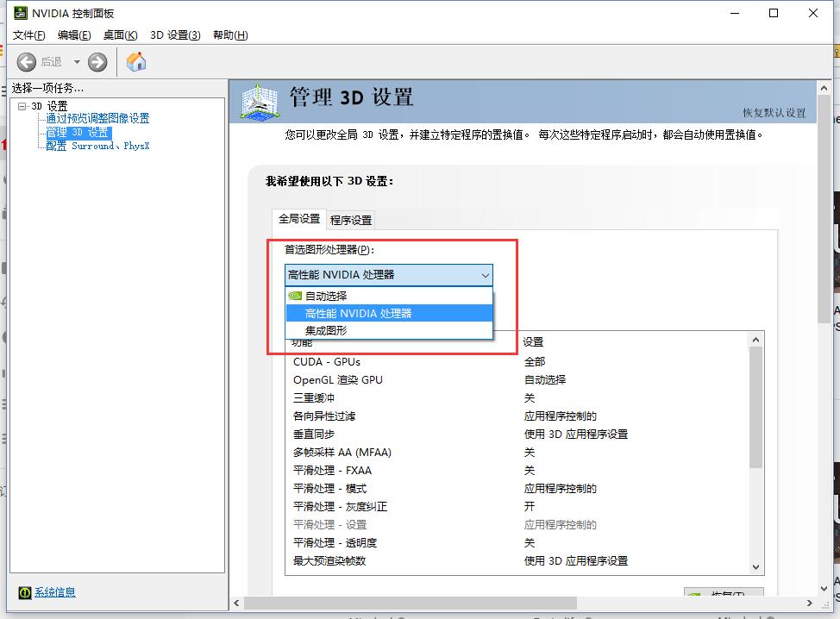
Task: Click the NVIDIA 控制面板 title bar icon
Action: pos(20,13)
